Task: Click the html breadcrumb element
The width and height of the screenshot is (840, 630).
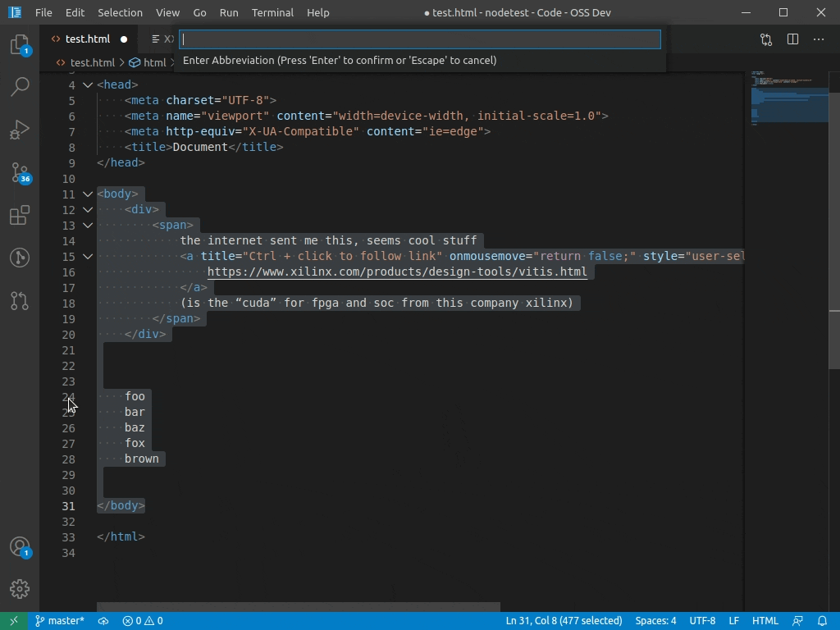Action: 148,62
